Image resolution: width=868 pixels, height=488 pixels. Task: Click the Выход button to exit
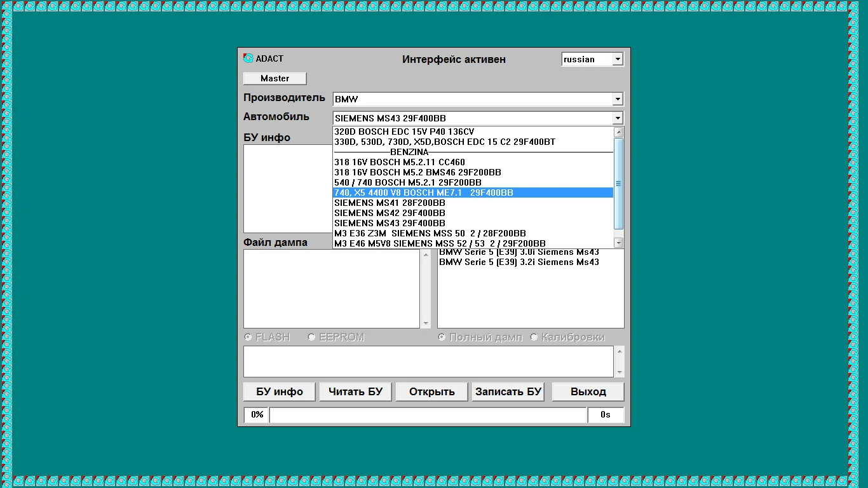click(588, 391)
